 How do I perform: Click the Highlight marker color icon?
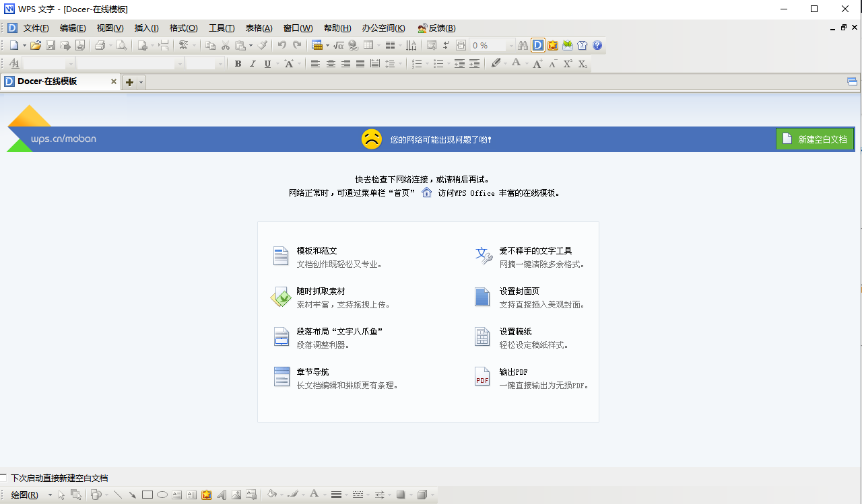click(496, 63)
